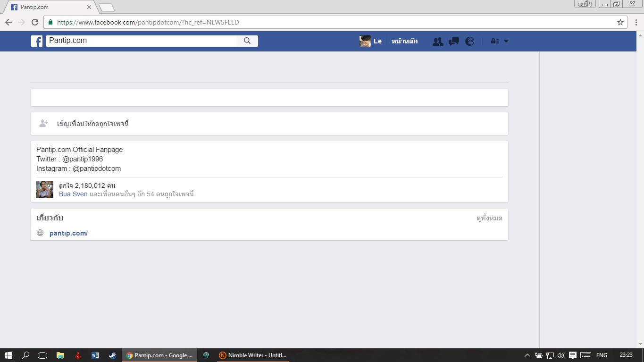Screen dimensions: 644x362
Task: Open a new browser tab
Action: 107,7
